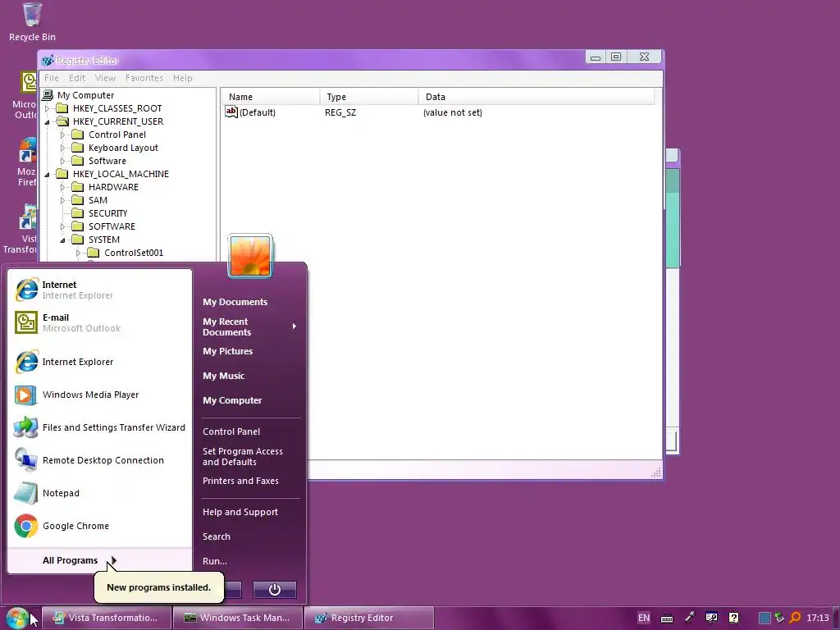Switch to Vista Transformation taskbar button
Viewport: 840px width, 630px height.
coord(107,618)
